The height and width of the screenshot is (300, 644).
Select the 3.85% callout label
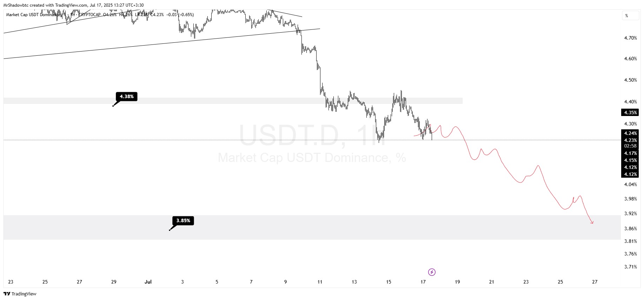coord(183,220)
